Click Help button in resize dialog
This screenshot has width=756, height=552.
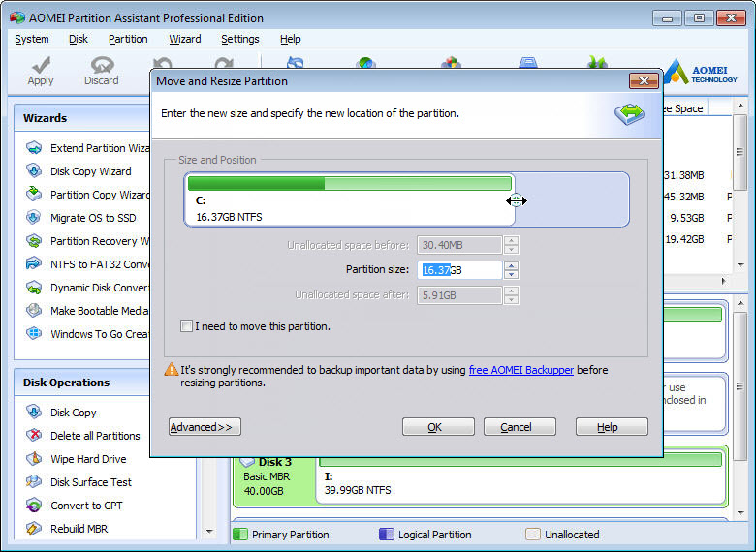pos(612,427)
